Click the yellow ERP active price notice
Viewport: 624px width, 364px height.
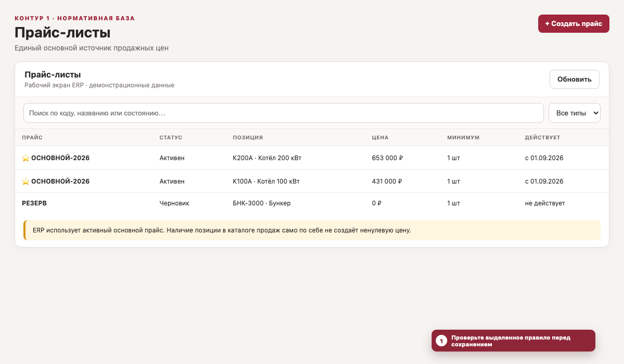coord(312,230)
